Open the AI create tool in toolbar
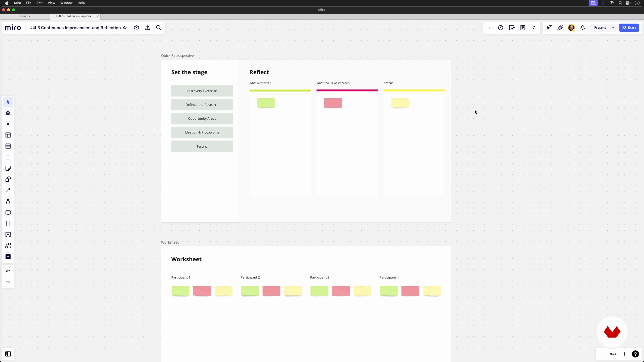The image size is (644, 362). pyautogui.click(x=8, y=113)
